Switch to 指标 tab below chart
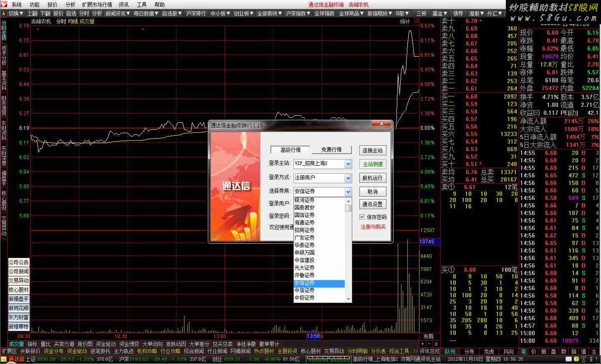 tap(33, 344)
